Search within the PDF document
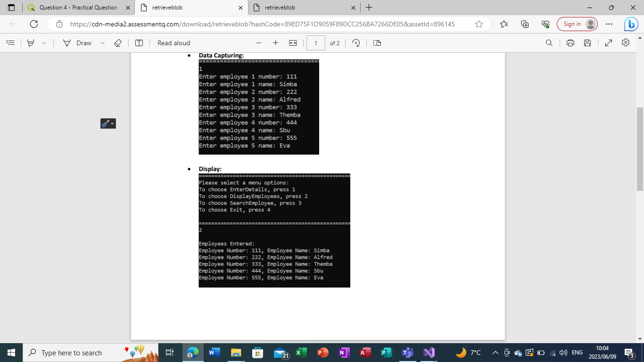The width and height of the screenshot is (644, 362). coord(549,43)
